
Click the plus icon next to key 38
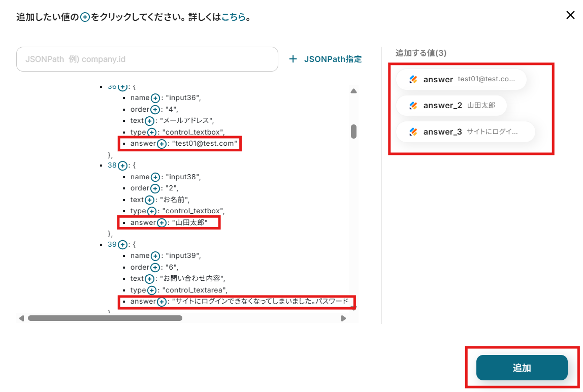[x=123, y=166]
